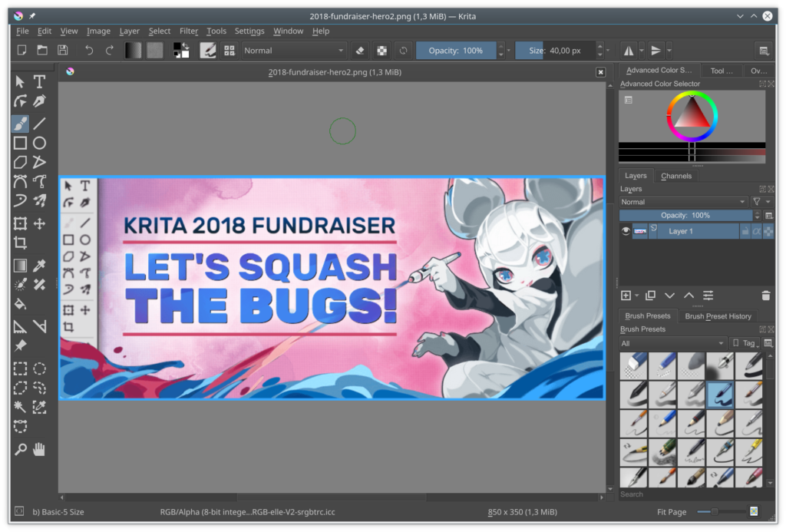
Task: Save the document with floppy icon
Action: pos(63,50)
